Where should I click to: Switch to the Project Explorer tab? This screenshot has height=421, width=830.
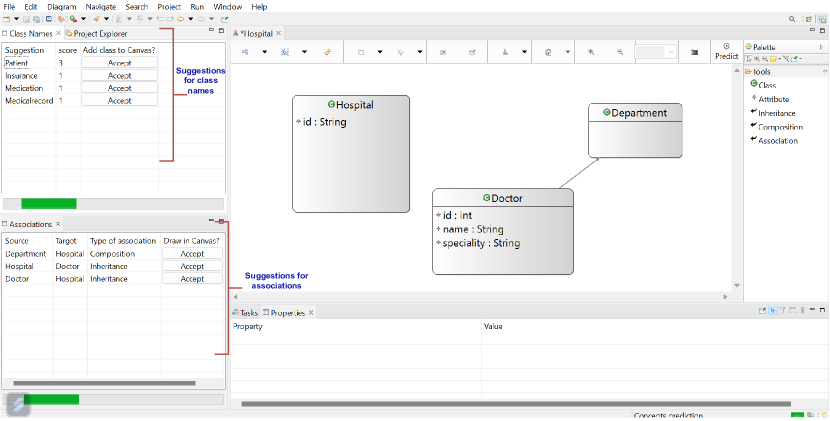[x=96, y=33]
